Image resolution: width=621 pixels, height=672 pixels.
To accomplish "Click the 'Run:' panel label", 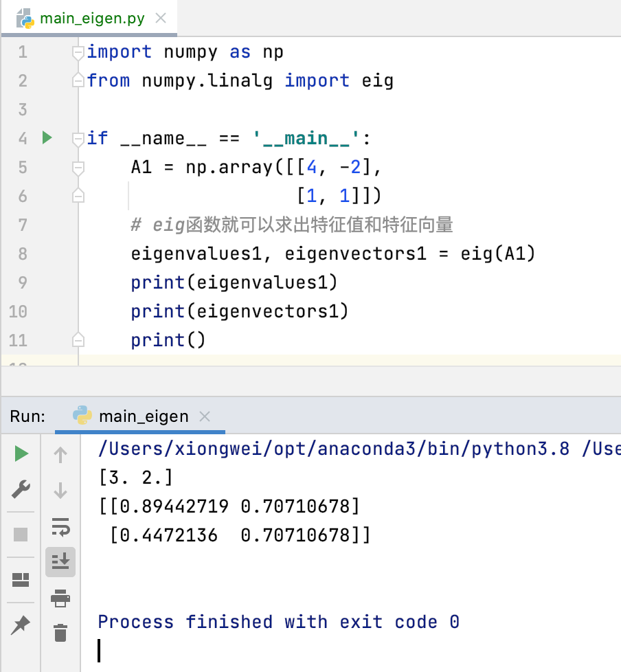I will (x=27, y=416).
